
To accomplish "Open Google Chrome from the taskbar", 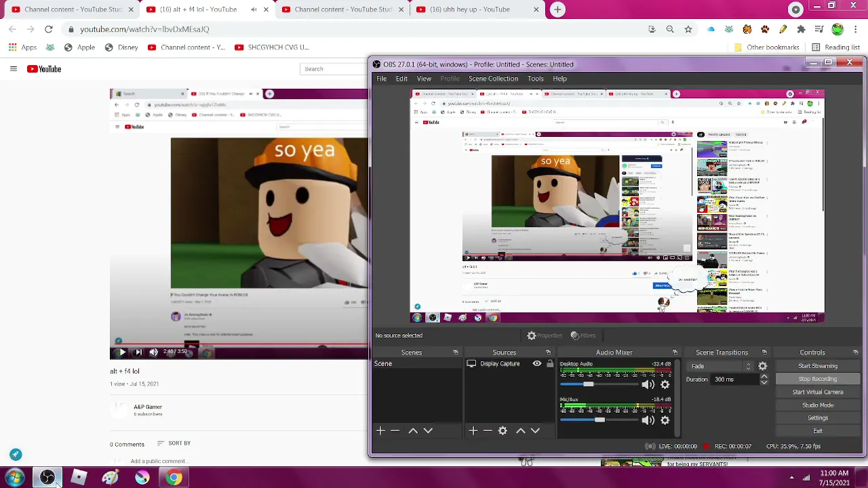I will tap(174, 478).
